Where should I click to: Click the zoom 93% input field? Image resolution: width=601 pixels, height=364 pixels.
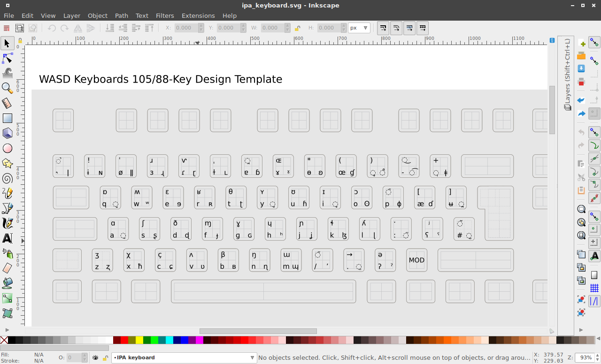584,357
